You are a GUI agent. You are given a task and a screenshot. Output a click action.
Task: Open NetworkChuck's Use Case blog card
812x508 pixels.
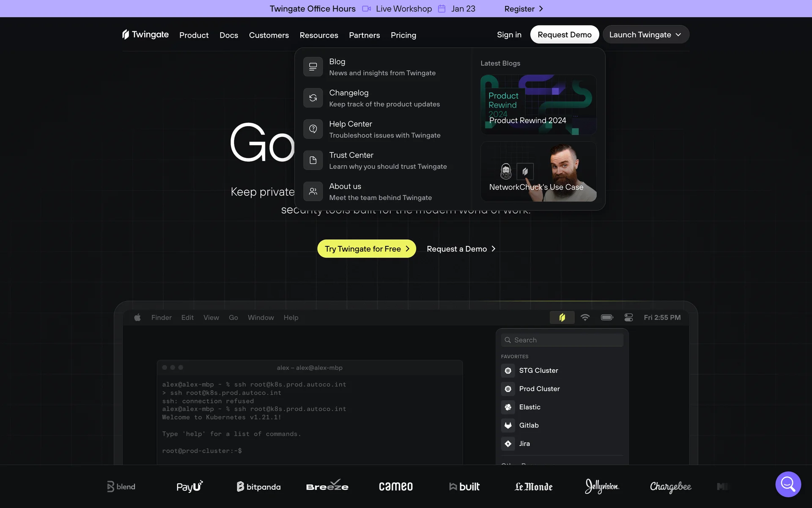click(x=538, y=171)
